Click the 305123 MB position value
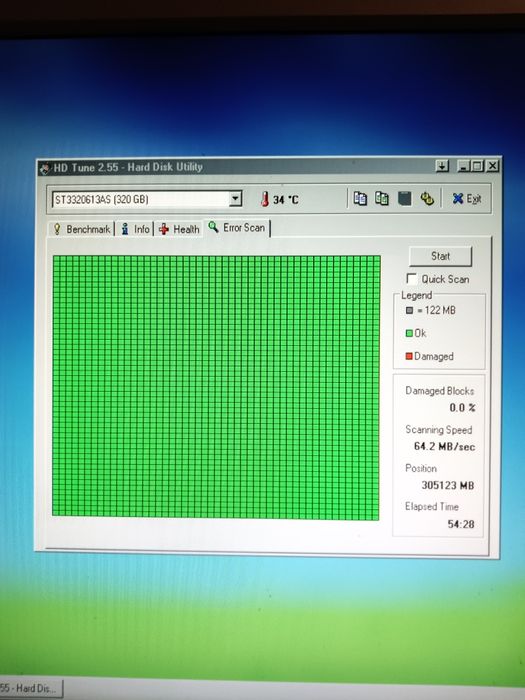This screenshot has height=700, width=525. tap(447, 485)
